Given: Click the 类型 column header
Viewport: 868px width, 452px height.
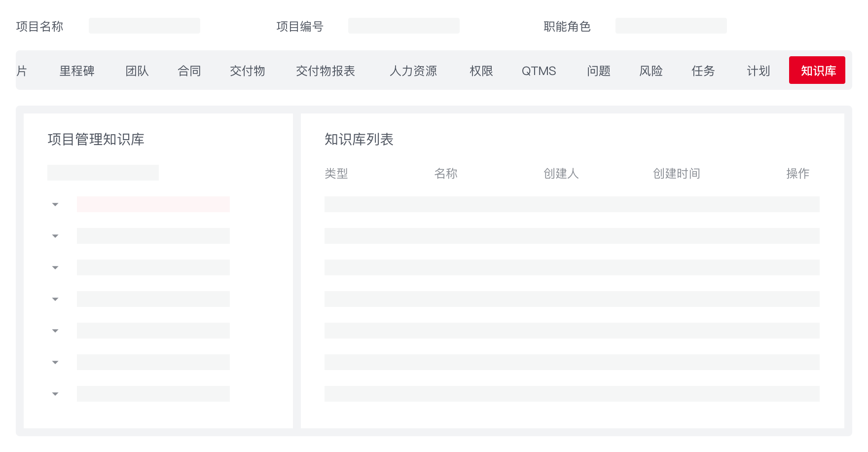Looking at the screenshot, I should point(336,173).
